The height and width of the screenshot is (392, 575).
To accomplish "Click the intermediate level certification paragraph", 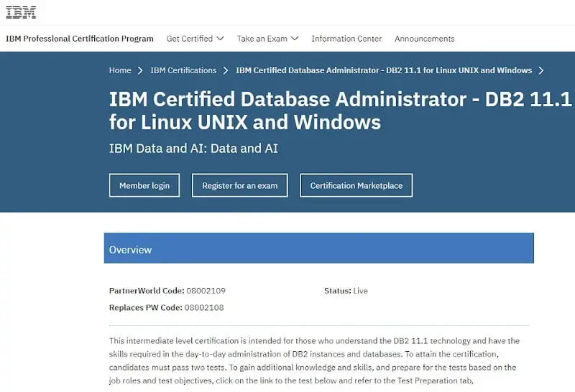I will click(x=314, y=361).
